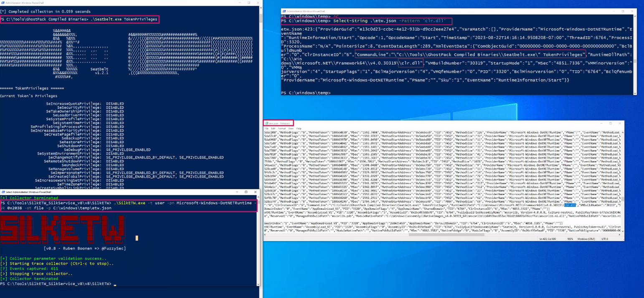Open the File menu in Notepad
Screen dimensions: 644x298
tap(267, 128)
